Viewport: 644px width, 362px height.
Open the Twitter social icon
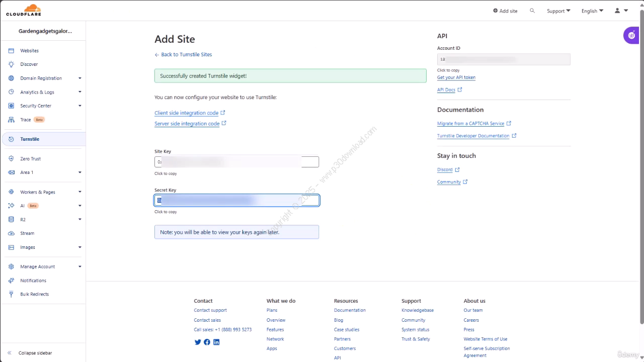[198, 342]
